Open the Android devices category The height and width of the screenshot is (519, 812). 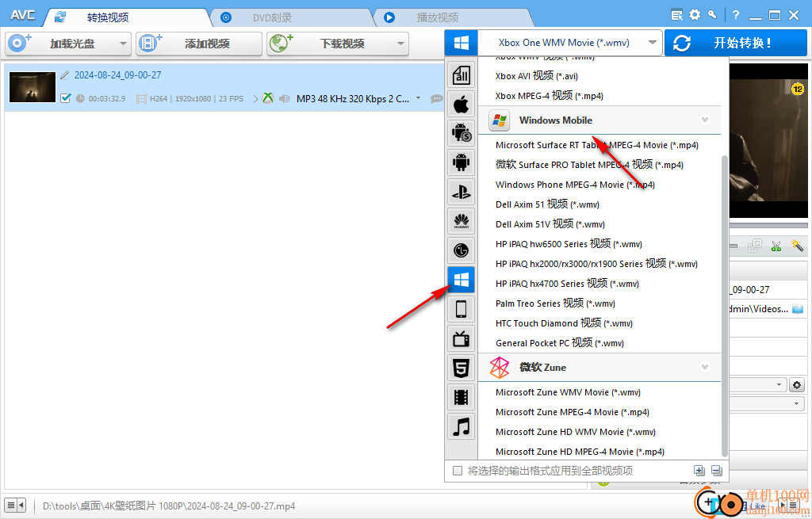click(461, 162)
